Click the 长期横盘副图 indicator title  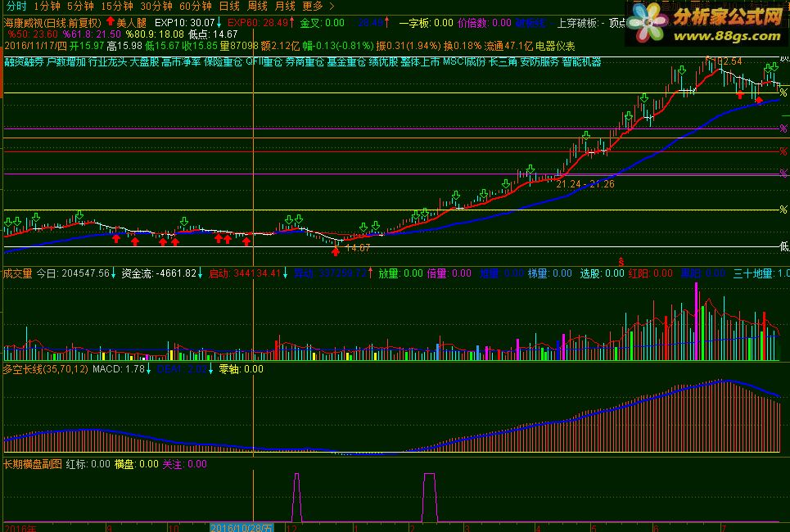pos(33,464)
